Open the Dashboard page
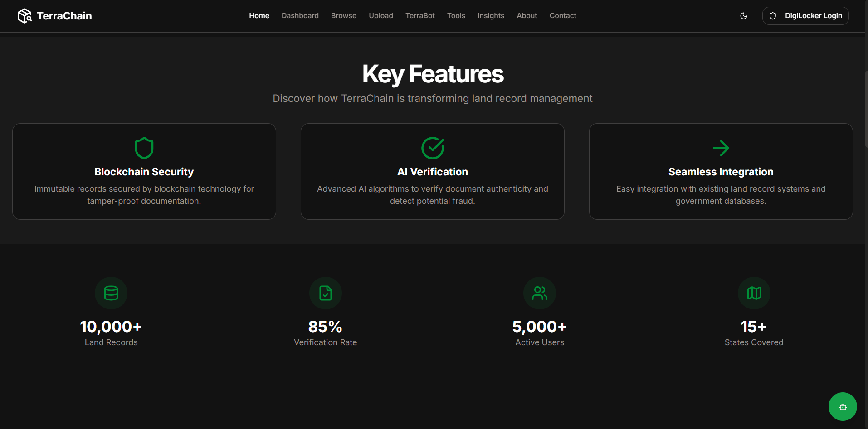This screenshot has width=868, height=429. (300, 15)
